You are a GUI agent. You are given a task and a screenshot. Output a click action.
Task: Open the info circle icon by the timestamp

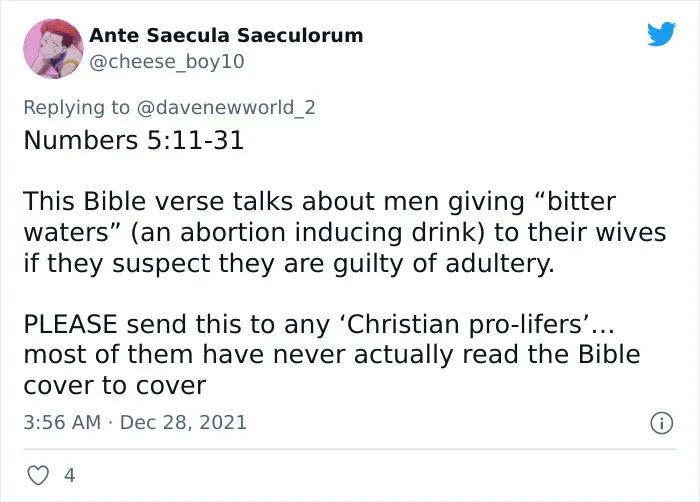tap(661, 423)
